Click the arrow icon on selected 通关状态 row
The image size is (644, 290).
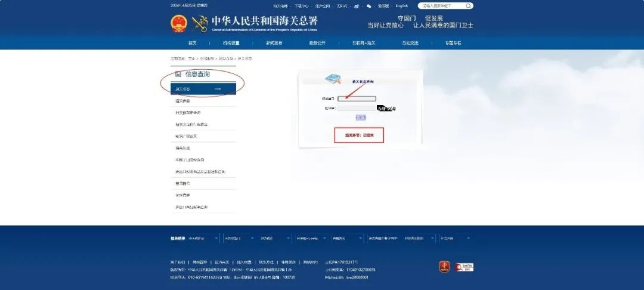[218, 89]
